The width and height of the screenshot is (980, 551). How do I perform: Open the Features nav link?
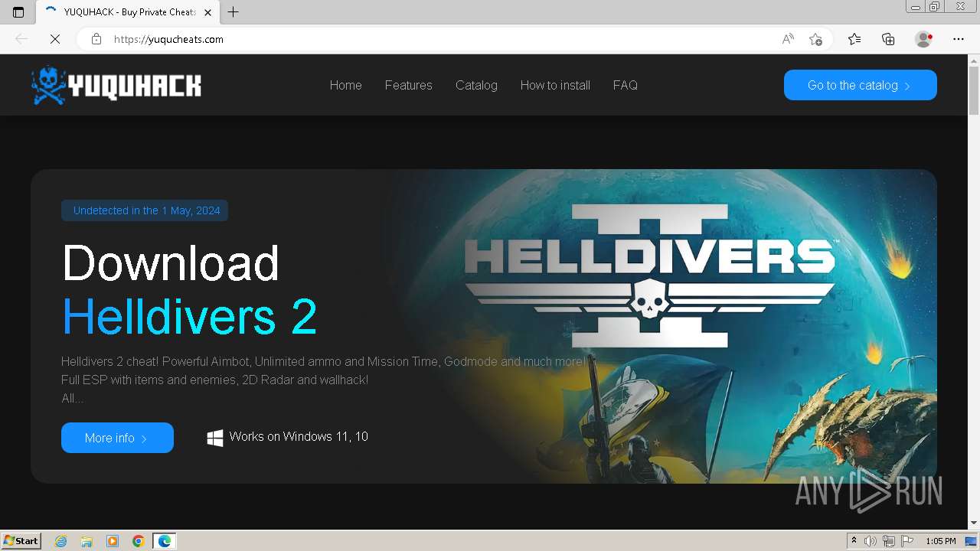408,85
